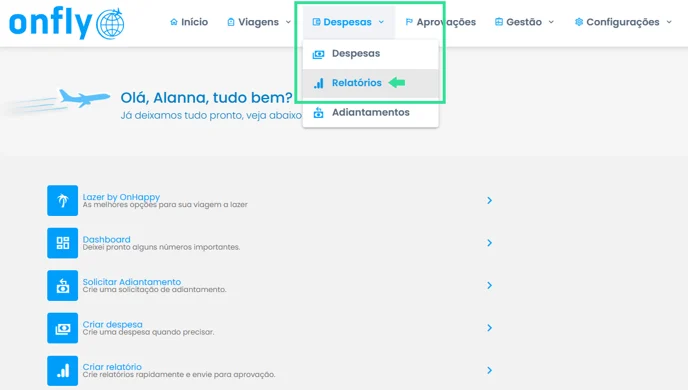Open the Configurações dropdown menu
The height and width of the screenshot is (390, 688).
coord(623,22)
